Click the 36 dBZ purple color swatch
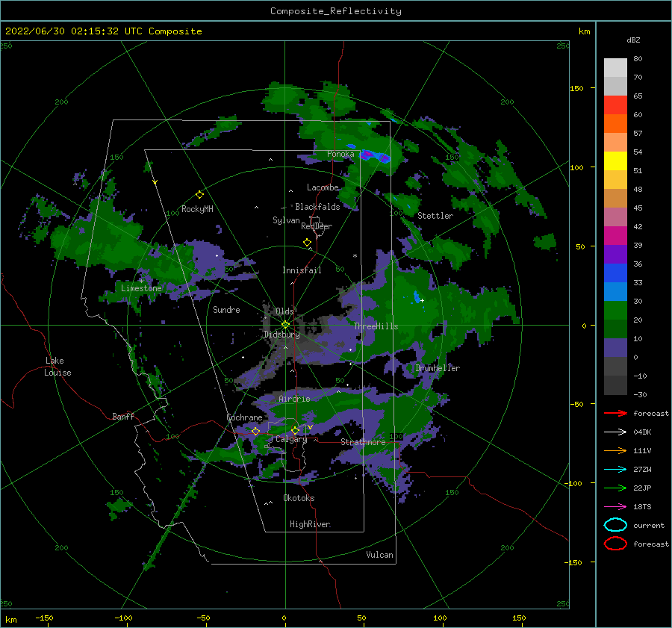This screenshot has width=672, height=628. (615, 254)
